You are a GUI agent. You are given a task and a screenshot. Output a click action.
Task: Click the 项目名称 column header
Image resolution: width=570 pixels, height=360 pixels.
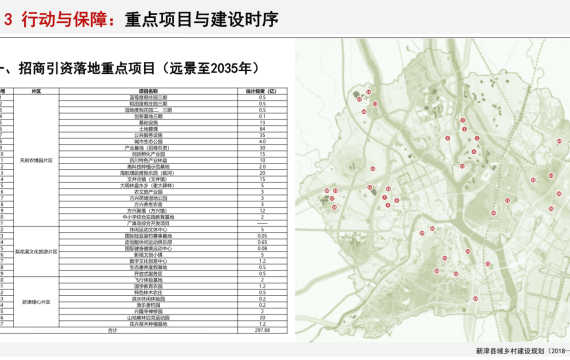click(148, 91)
